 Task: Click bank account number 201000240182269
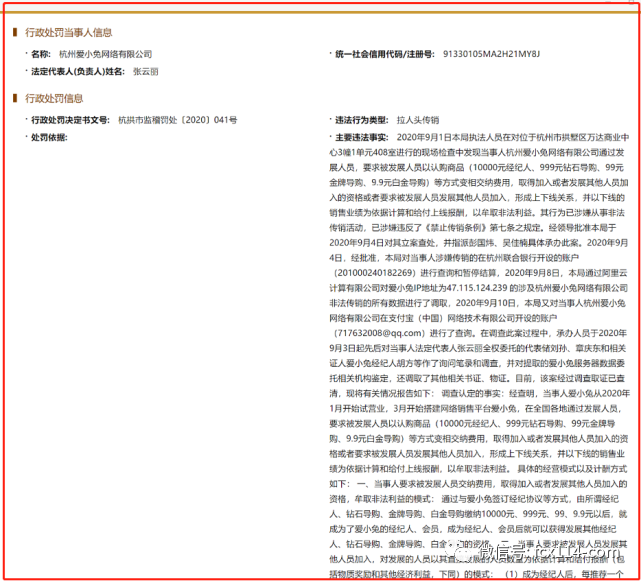375,273
